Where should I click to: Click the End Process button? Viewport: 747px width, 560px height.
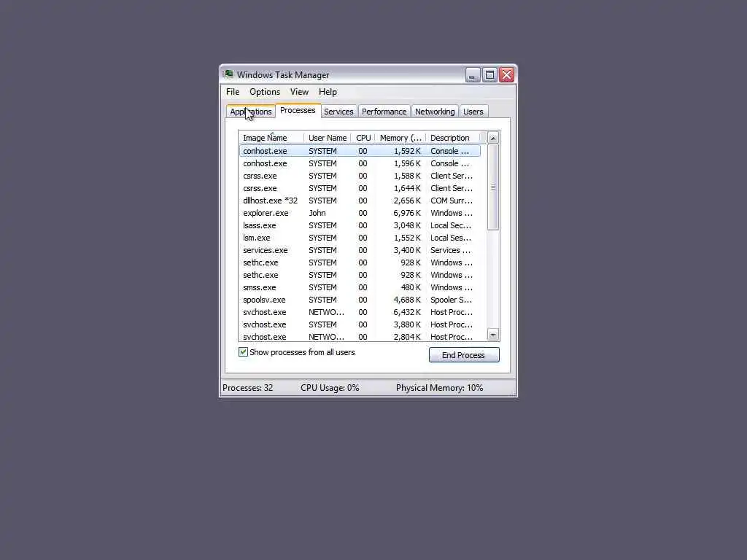[x=464, y=355]
